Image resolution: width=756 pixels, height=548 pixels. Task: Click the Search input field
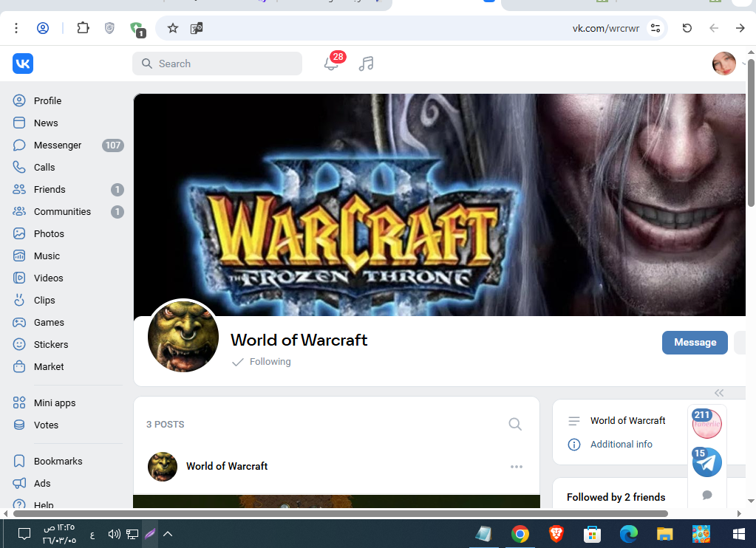click(217, 64)
